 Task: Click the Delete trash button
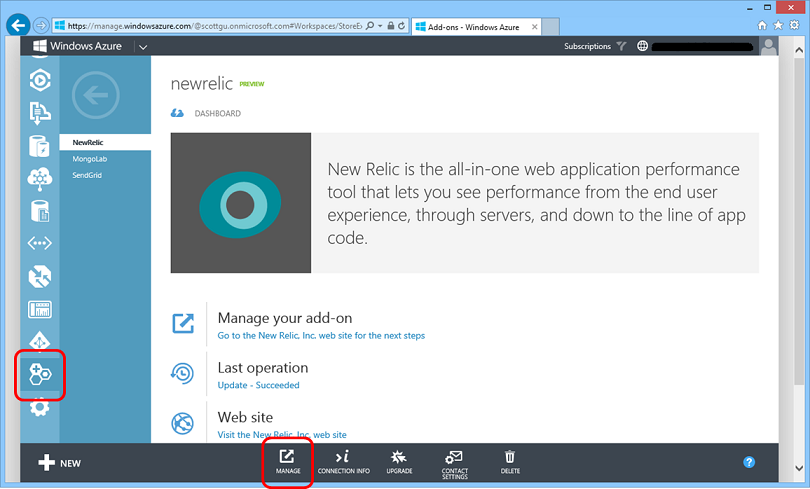tap(510, 462)
